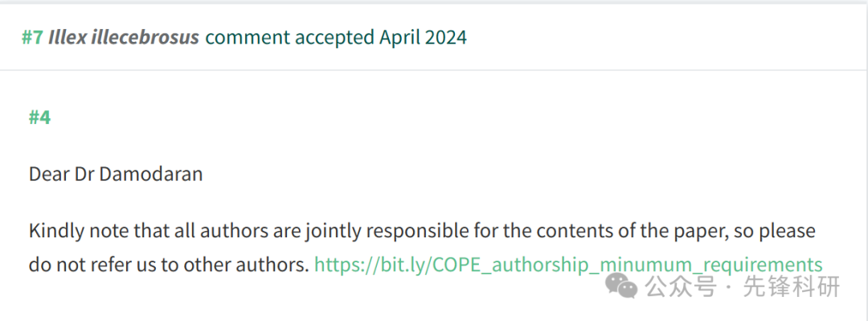Click the 'Dear Dr Damodaran' greeting line

pyautogui.click(x=116, y=174)
